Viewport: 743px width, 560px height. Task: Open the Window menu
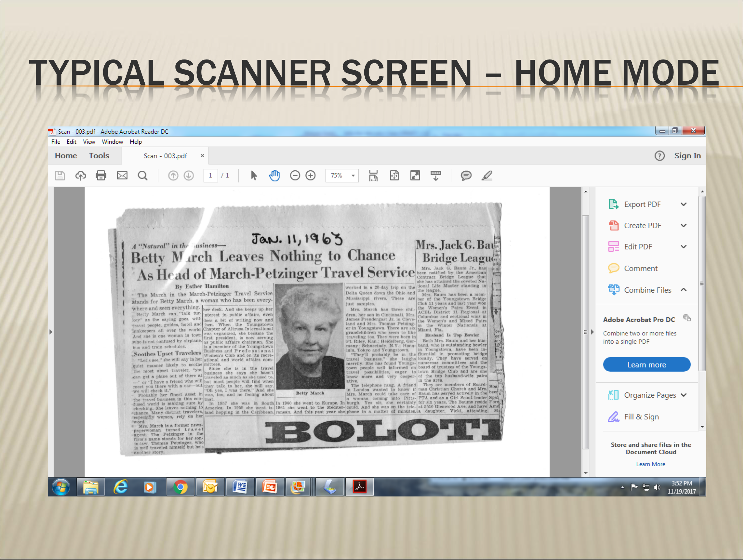(x=113, y=142)
